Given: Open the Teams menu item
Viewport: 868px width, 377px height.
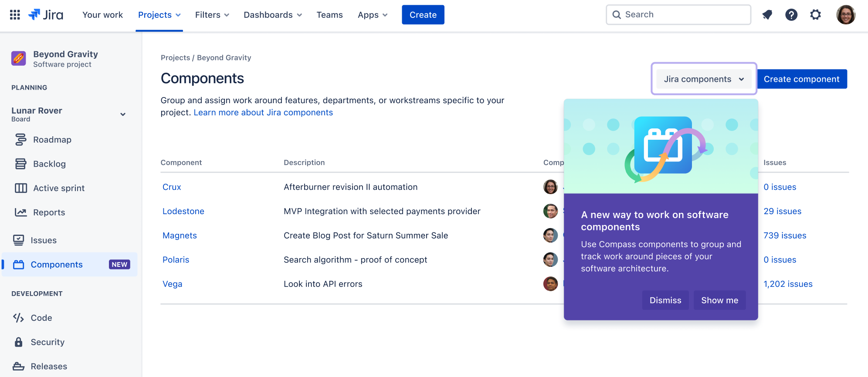Looking at the screenshot, I should pos(330,15).
